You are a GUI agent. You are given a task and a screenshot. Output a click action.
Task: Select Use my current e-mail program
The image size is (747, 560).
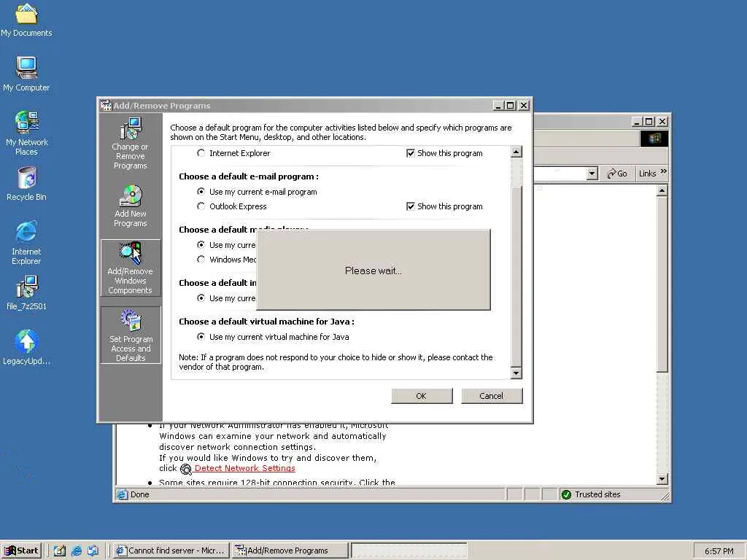(201, 192)
